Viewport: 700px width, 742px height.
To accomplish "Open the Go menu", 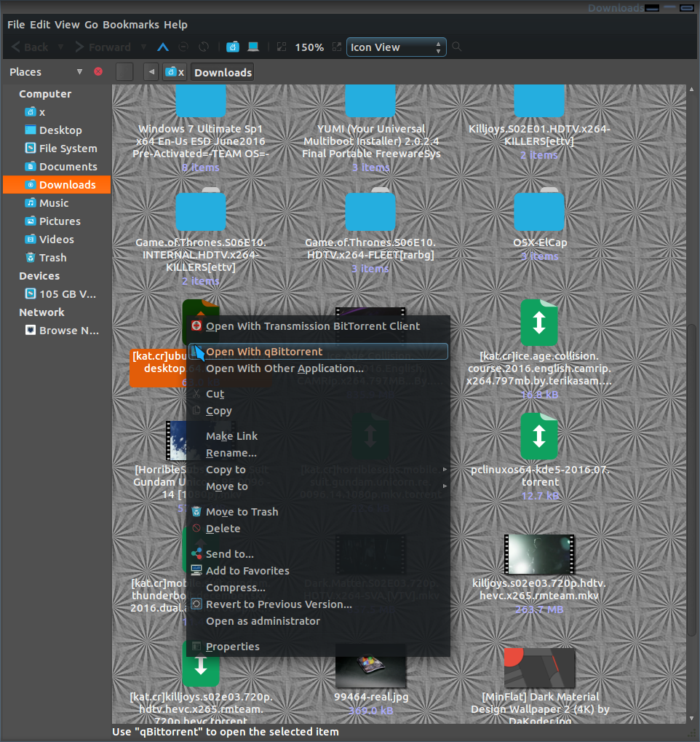I will tap(91, 25).
